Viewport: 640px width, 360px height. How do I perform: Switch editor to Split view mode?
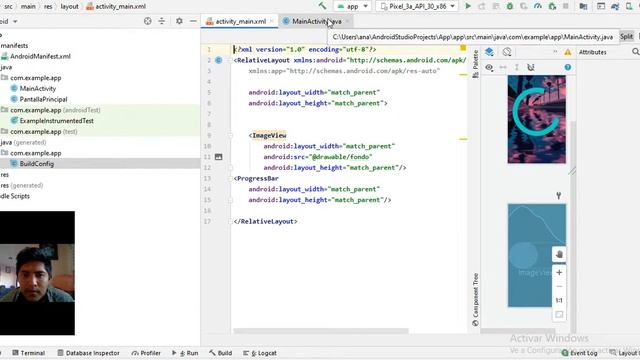[x=627, y=37]
